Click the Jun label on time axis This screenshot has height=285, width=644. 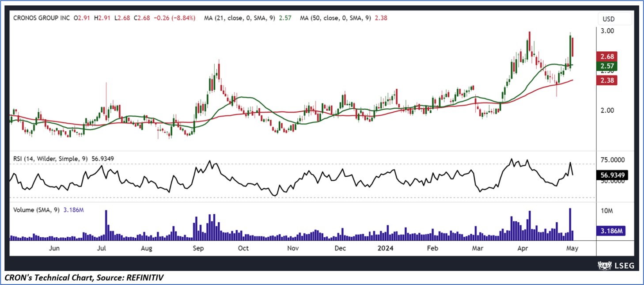pos(54,248)
